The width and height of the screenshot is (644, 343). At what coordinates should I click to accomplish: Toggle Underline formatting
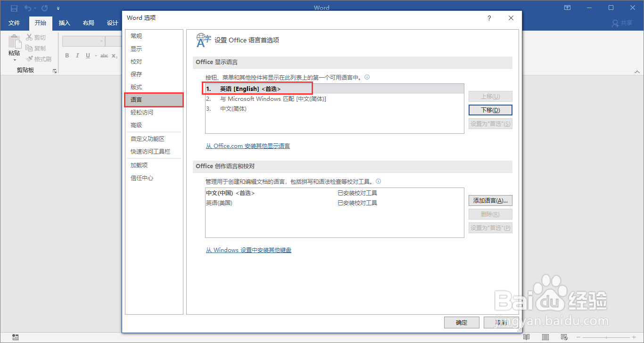pyautogui.click(x=88, y=56)
